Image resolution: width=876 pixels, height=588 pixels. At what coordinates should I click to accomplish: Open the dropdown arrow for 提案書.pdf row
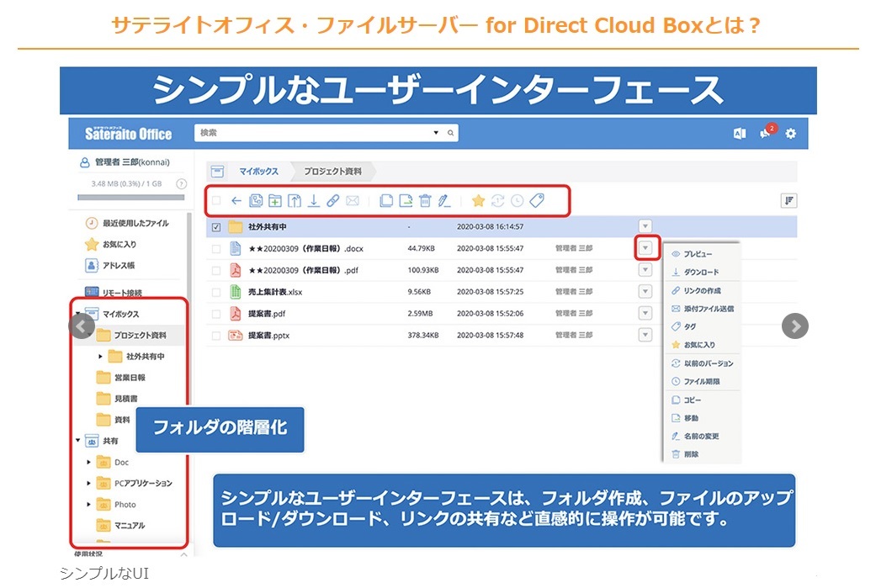pos(645,314)
